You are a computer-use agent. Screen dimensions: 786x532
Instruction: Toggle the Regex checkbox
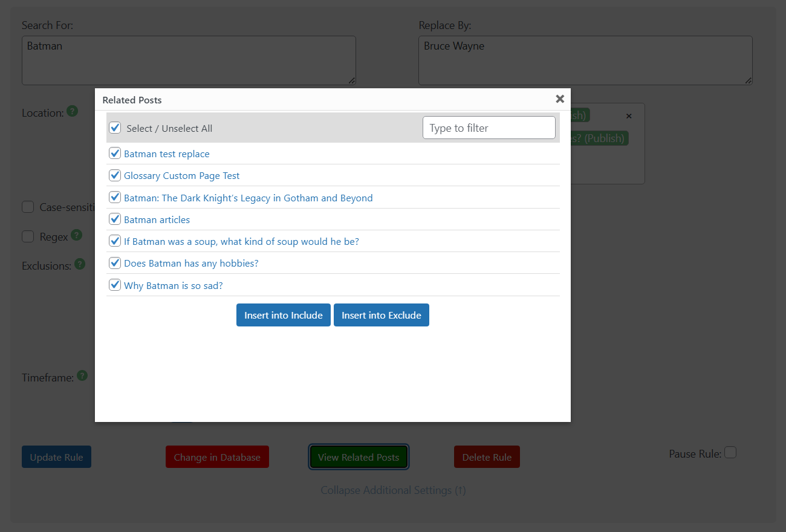(x=28, y=236)
